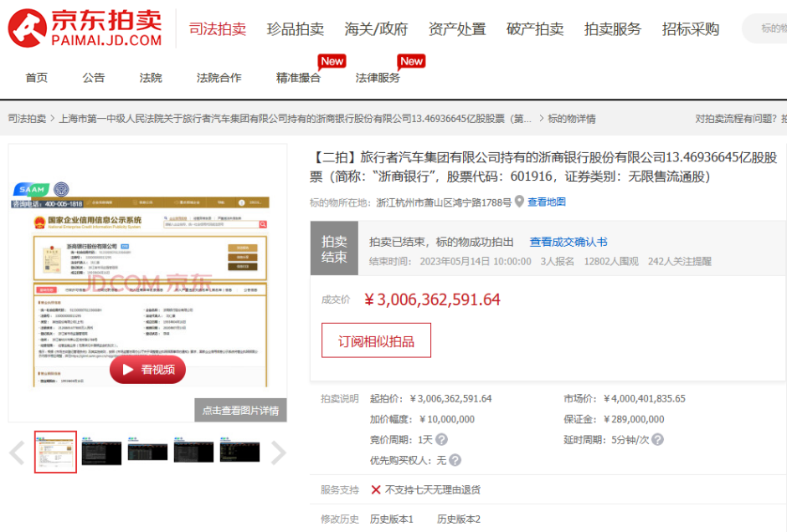Open 历史版本2 revision link
787x532 pixels.
pyautogui.click(x=459, y=519)
